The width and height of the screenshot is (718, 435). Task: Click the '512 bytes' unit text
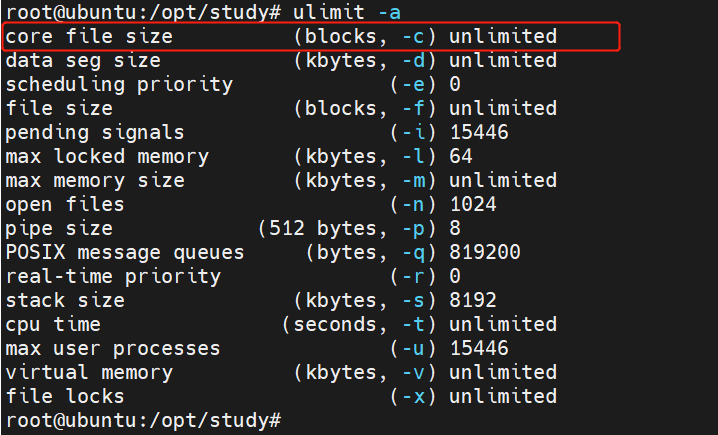point(323,228)
